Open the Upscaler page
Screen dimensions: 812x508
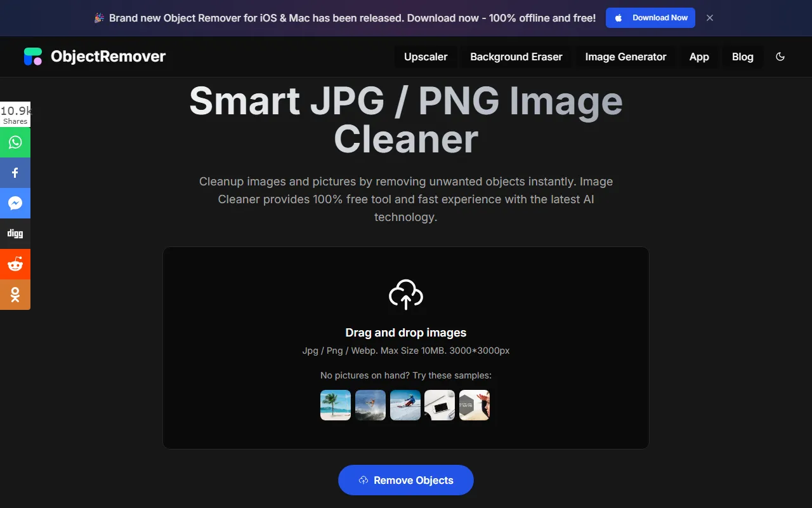pos(426,57)
